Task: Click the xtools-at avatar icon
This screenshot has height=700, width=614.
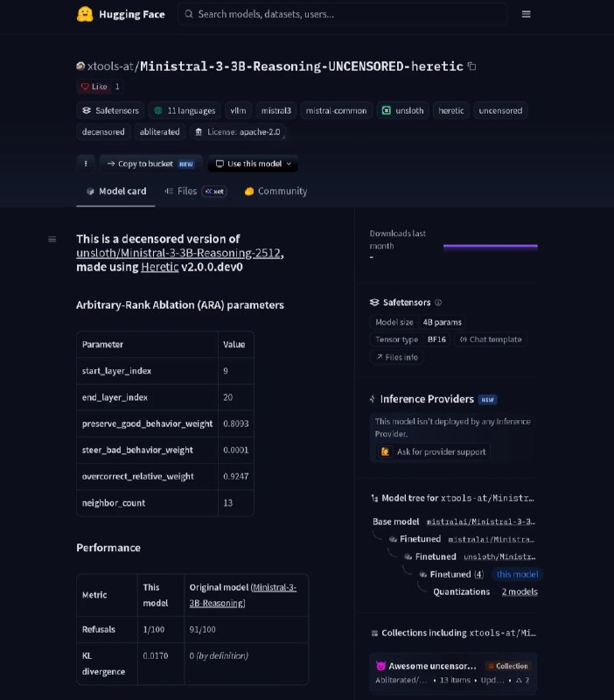Action: [x=80, y=66]
